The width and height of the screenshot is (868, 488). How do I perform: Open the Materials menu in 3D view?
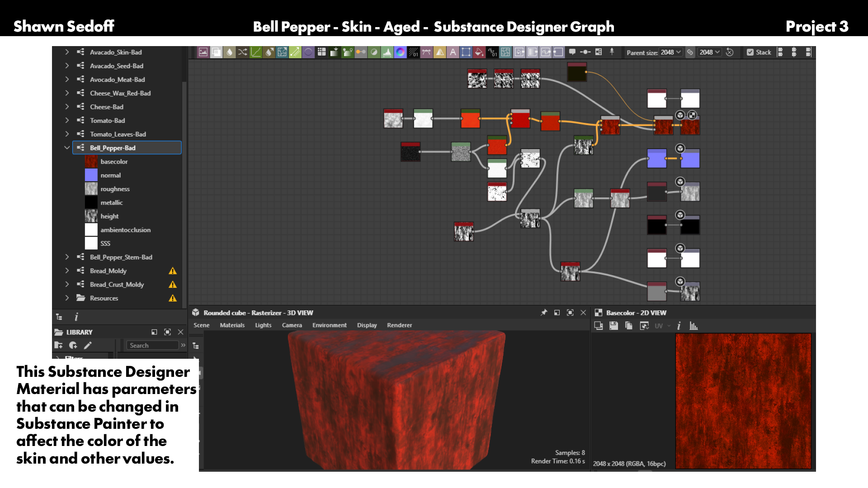point(232,325)
